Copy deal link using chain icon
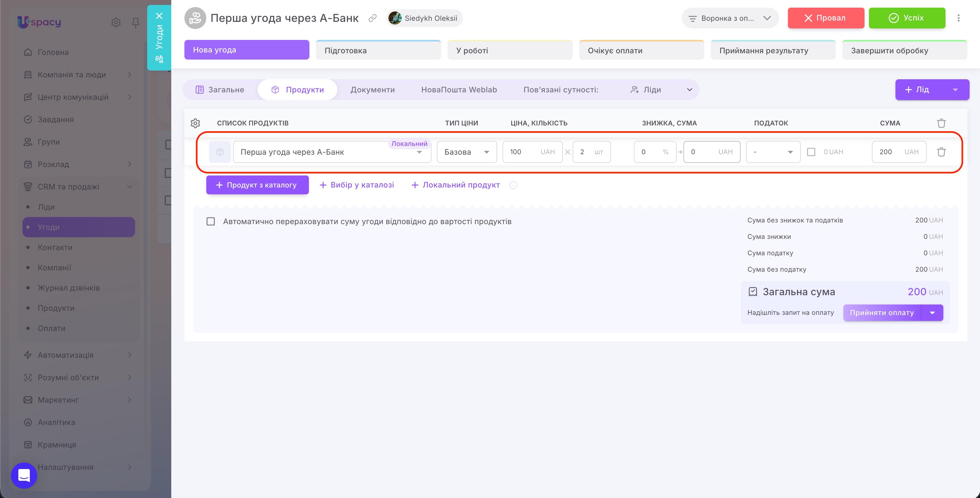Viewport: 980px width, 498px height. tap(372, 18)
